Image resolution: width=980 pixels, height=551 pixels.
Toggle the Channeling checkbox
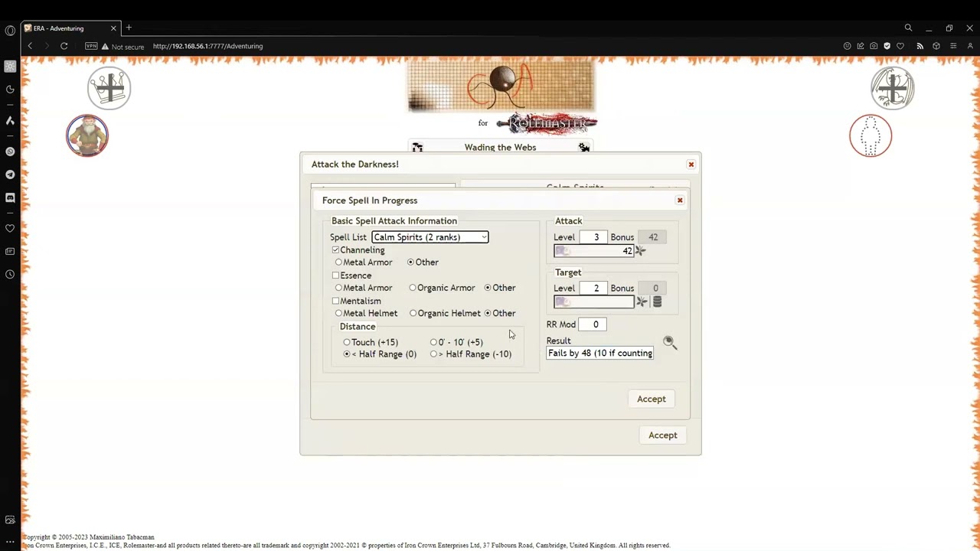(x=335, y=250)
